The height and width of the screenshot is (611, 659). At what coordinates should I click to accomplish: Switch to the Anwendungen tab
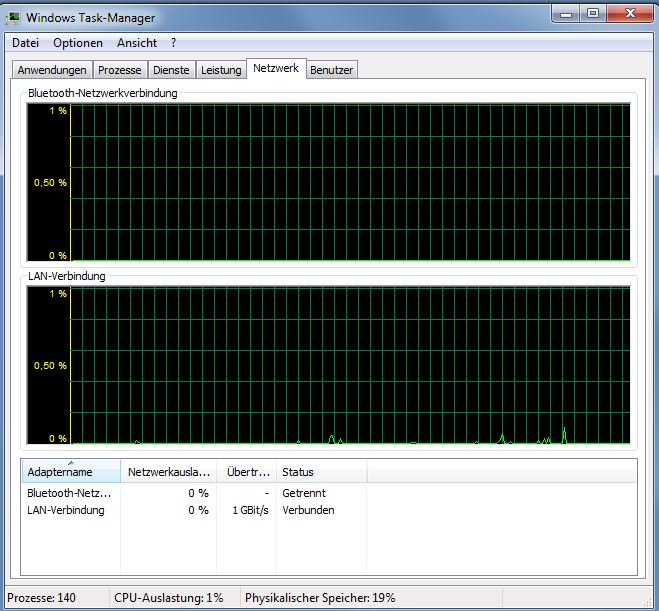(x=52, y=70)
